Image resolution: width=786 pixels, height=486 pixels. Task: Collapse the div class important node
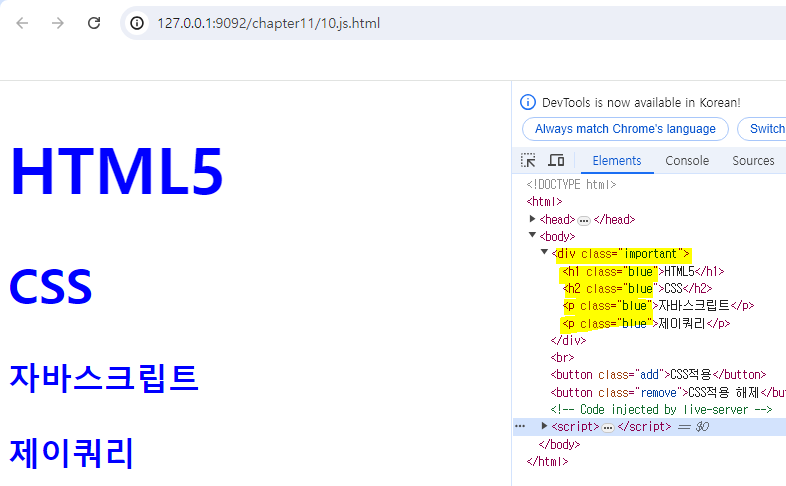click(x=544, y=252)
